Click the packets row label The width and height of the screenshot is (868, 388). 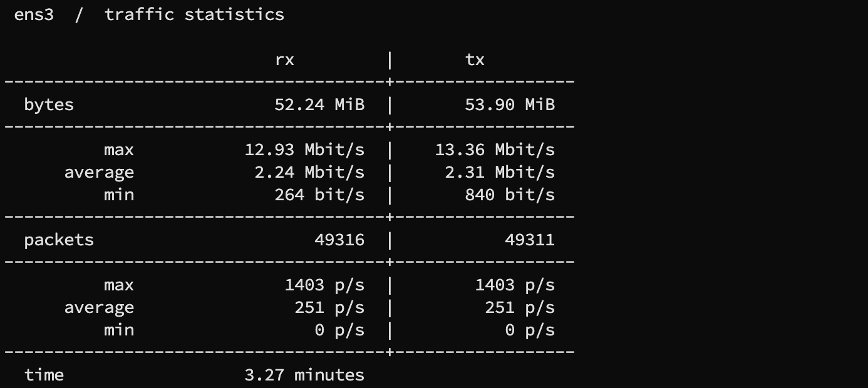(59, 240)
